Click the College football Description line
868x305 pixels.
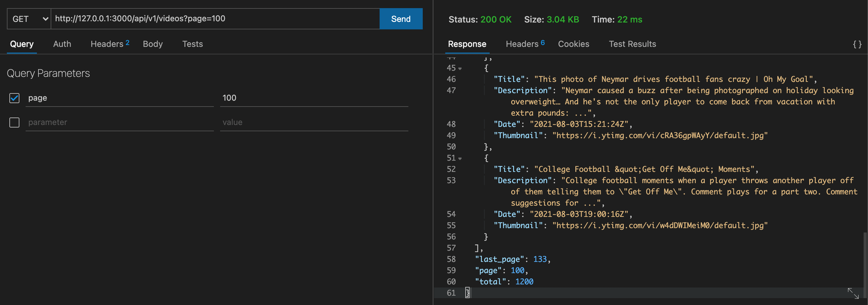point(675,192)
